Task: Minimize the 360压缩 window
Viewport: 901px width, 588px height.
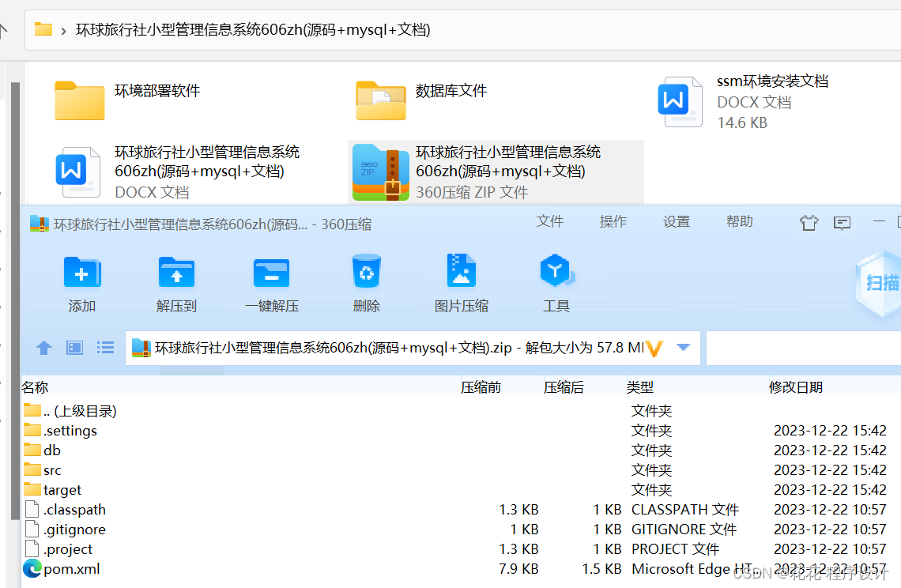Action: pyautogui.click(x=879, y=221)
